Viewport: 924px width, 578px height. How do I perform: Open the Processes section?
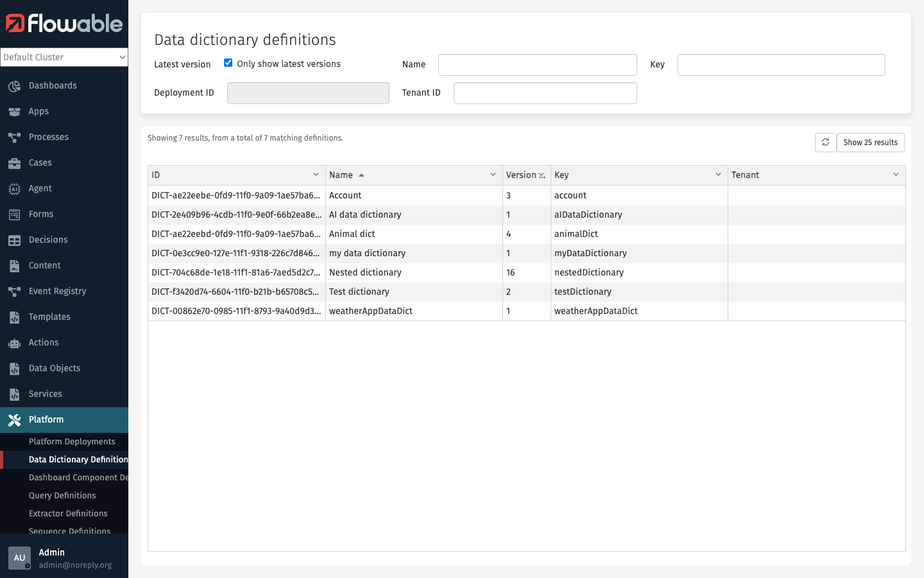[14, 137]
